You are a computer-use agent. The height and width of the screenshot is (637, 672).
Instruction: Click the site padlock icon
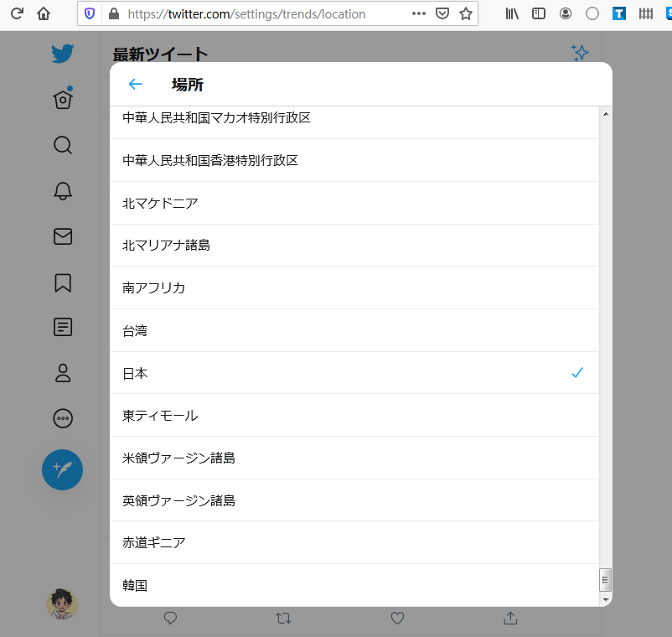[114, 14]
